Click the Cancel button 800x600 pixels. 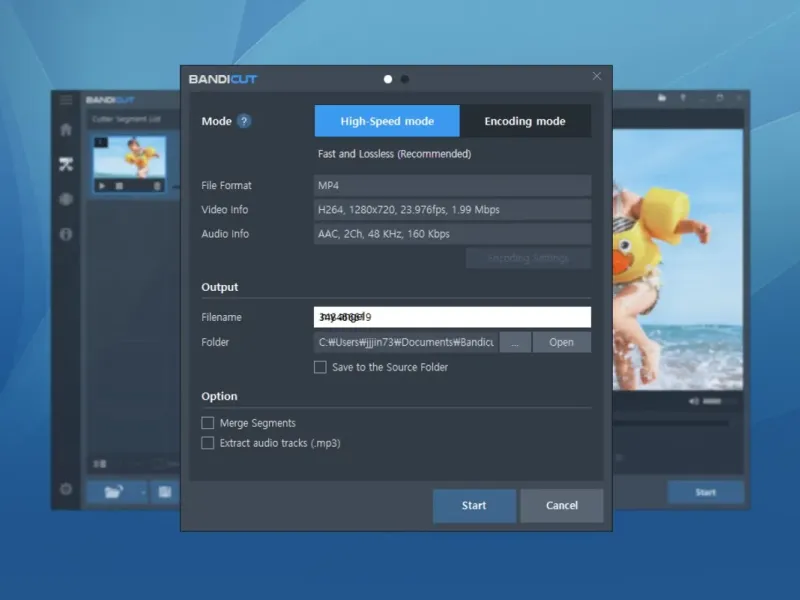tap(562, 506)
